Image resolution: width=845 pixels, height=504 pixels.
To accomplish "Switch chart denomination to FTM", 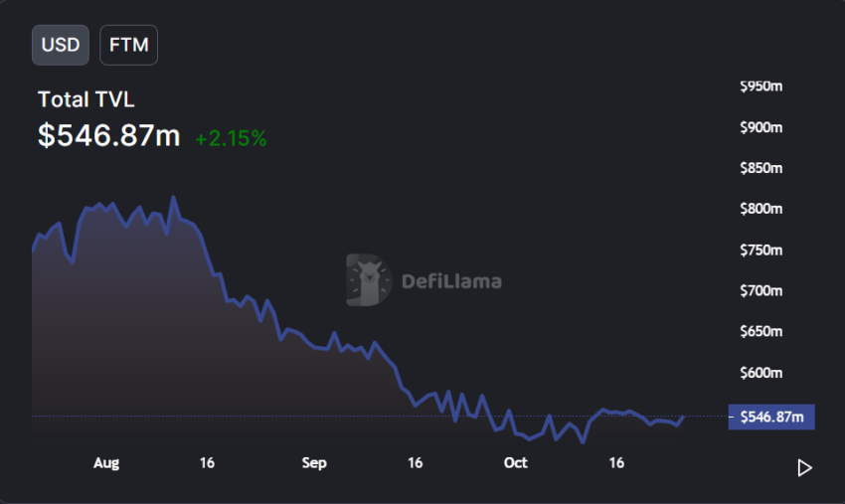I will tap(128, 45).
